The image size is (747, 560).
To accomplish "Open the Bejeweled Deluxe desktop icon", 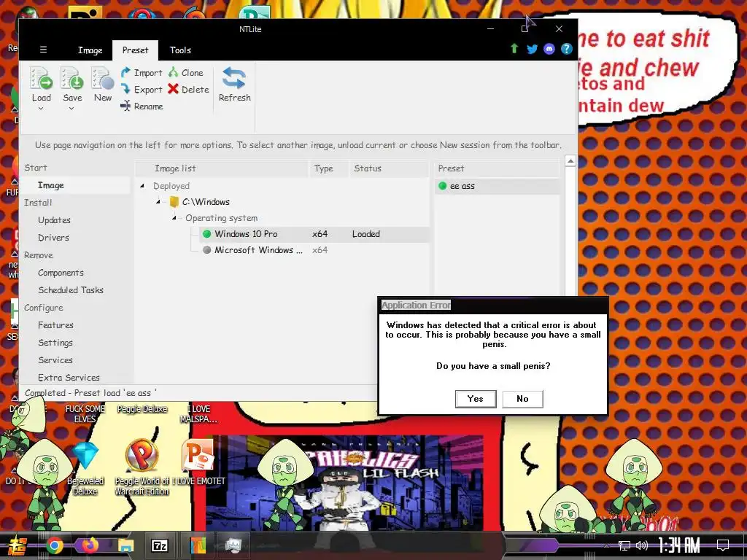I will coord(85,467).
